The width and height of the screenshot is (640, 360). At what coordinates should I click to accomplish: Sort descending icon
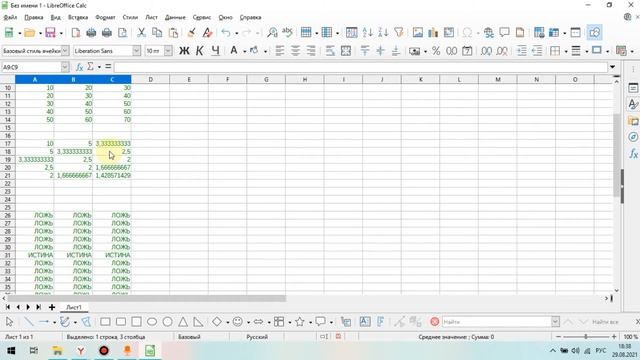click(383, 33)
